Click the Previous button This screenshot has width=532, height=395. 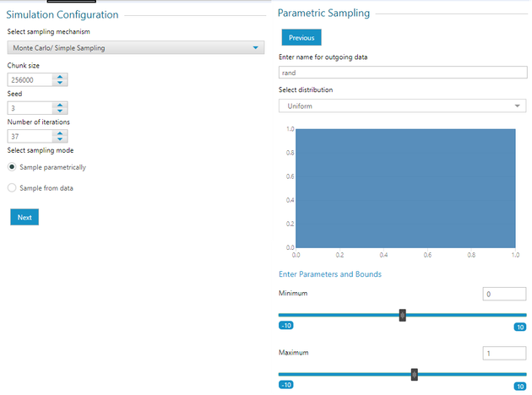pos(301,38)
